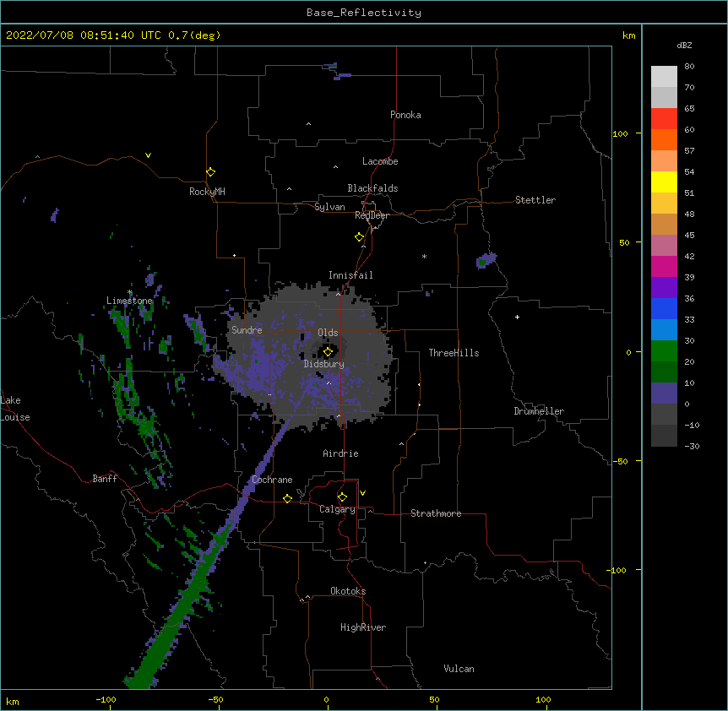Click the yellow 54 dBZ legend swatch
The image size is (728, 711).
tap(664, 182)
